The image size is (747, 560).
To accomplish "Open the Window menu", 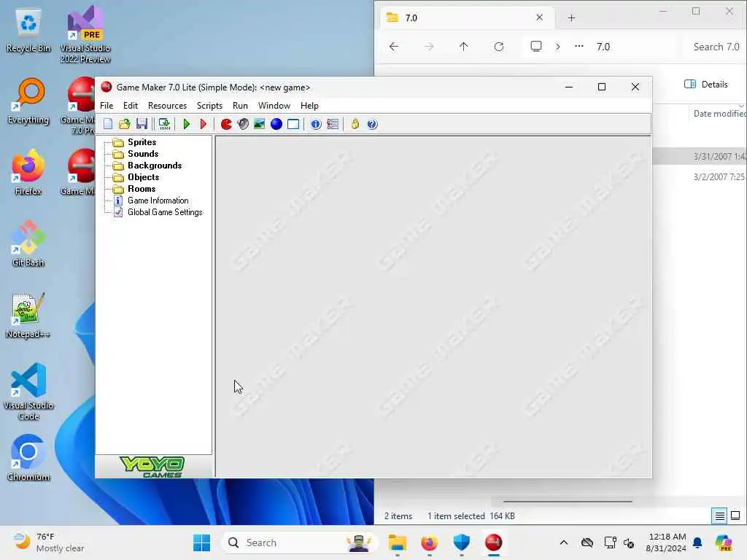I will click(274, 106).
